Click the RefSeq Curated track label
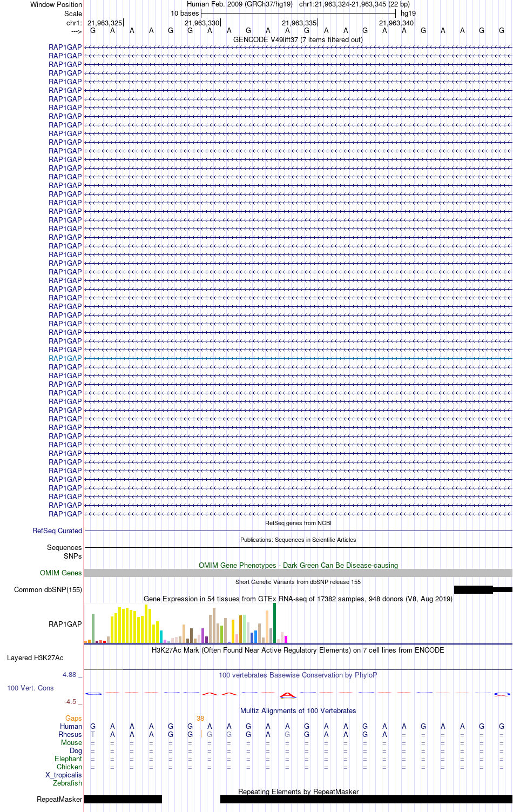This screenshot has width=513, height=812. point(57,531)
